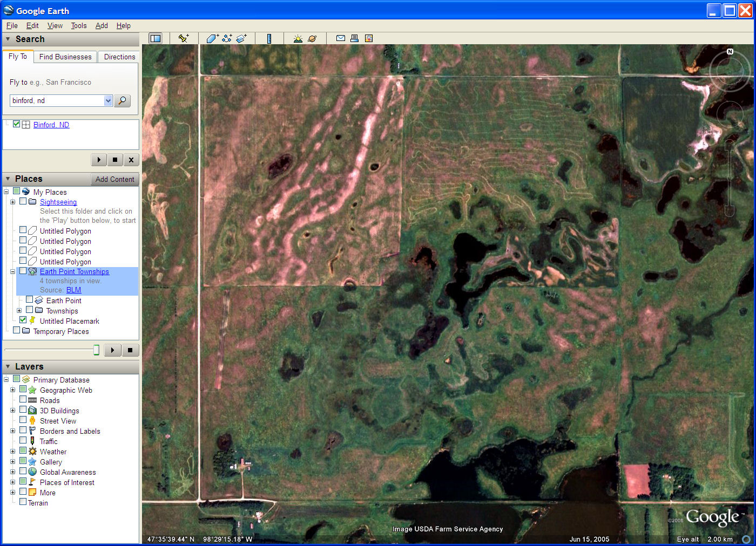
Task: Collapse the Places panel triangle
Action: (x=8, y=179)
